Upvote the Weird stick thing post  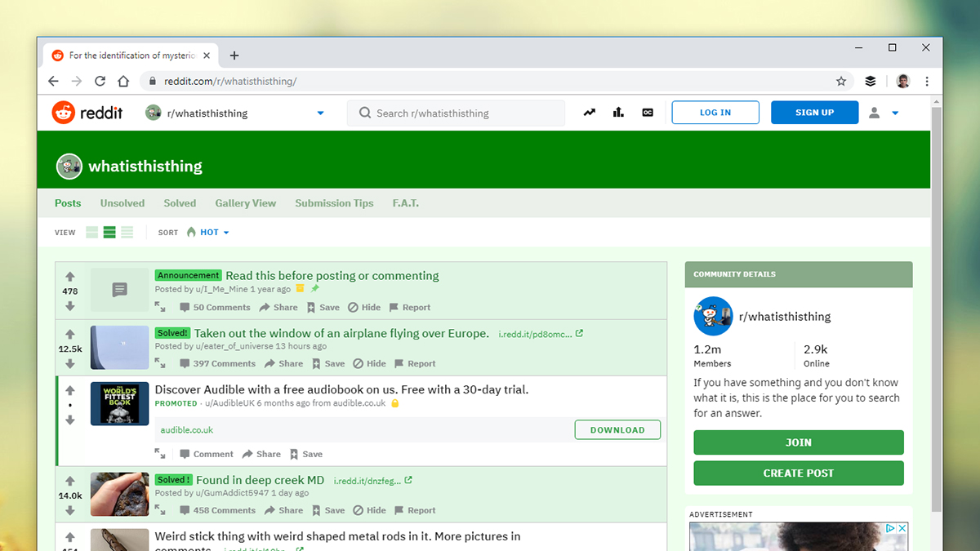[70, 537]
